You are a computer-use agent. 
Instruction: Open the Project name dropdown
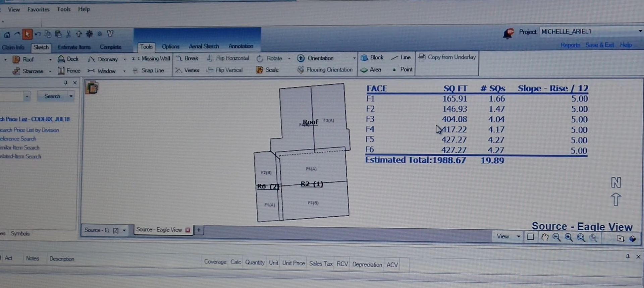coord(640,31)
